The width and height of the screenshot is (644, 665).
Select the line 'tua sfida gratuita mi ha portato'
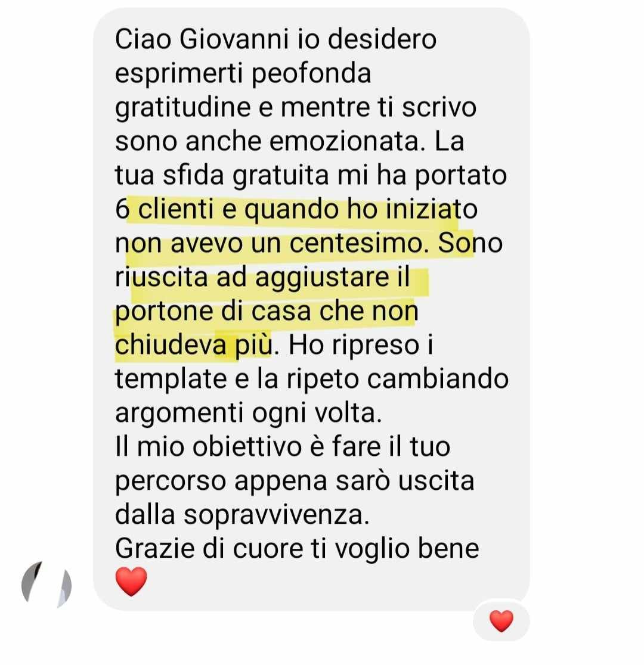pos(311,176)
